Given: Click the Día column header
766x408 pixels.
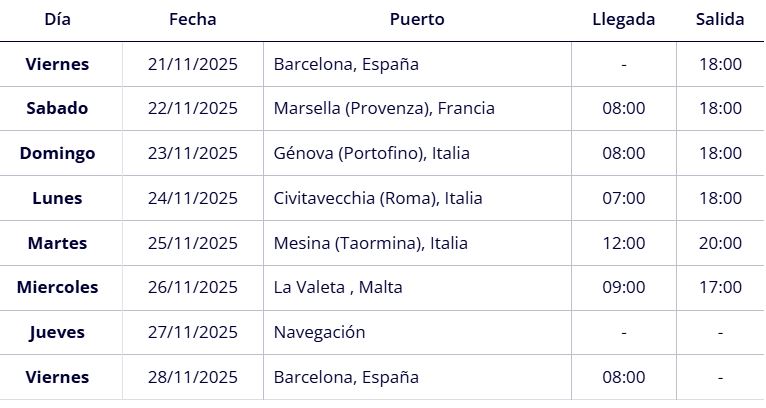Looking at the screenshot, I should click(57, 19).
